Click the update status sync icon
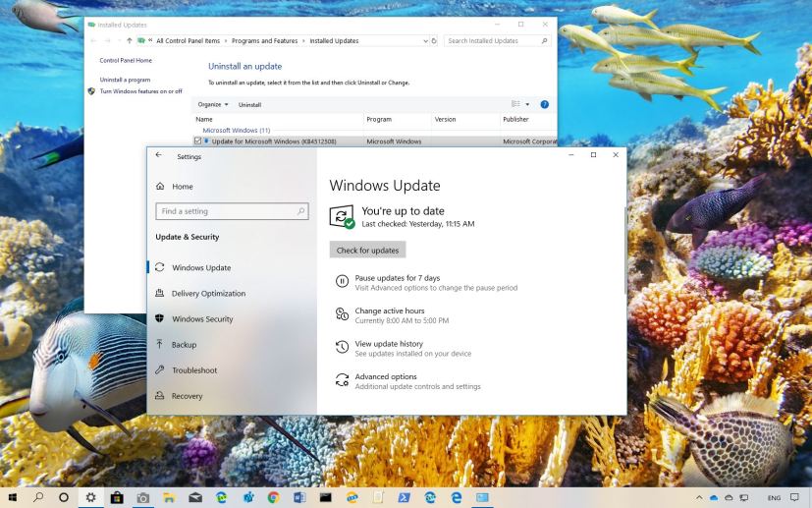 tap(342, 217)
